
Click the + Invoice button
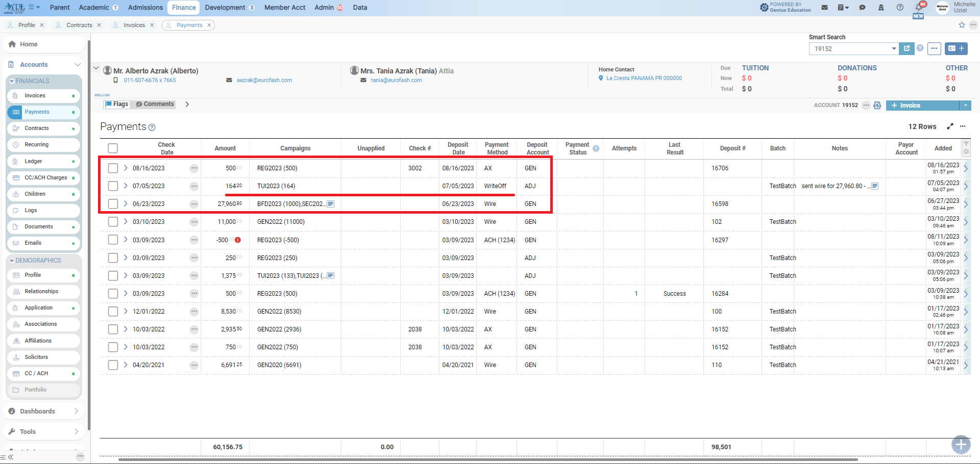coord(923,106)
